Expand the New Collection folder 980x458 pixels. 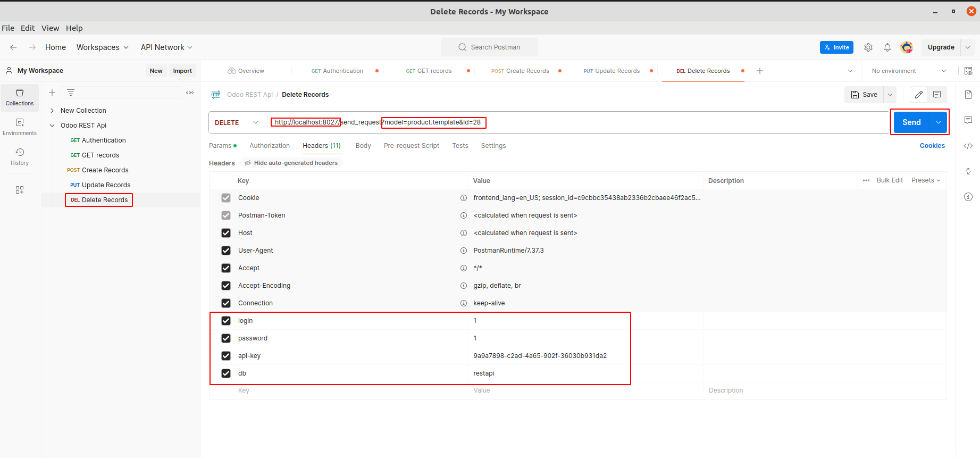coord(52,111)
